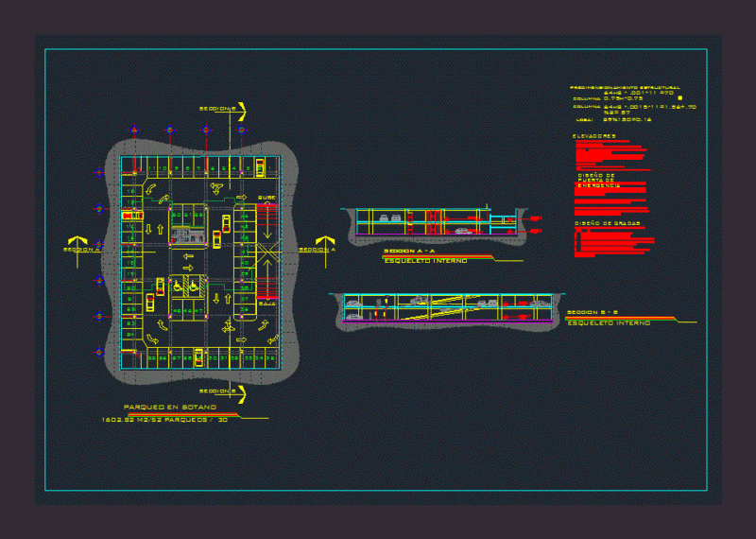Click the 'SECCION A' label right of plan
756x539 pixels.
click(x=318, y=250)
